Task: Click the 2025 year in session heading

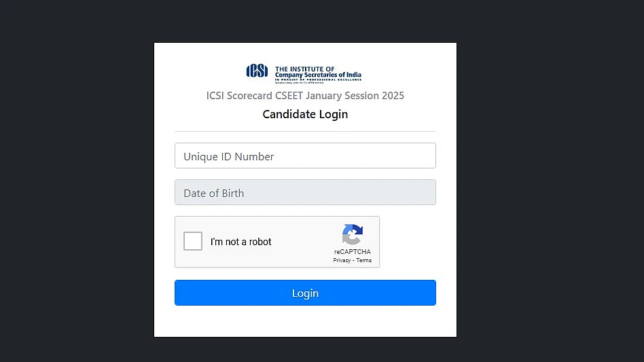Action: point(393,96)
